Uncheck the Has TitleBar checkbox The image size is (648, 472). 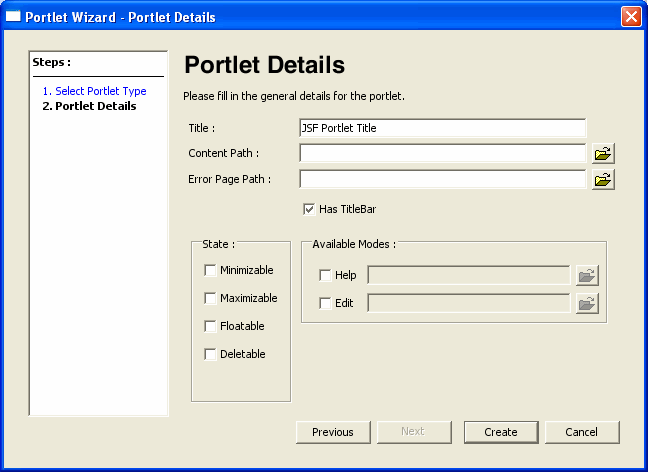(x=309, y=209)
